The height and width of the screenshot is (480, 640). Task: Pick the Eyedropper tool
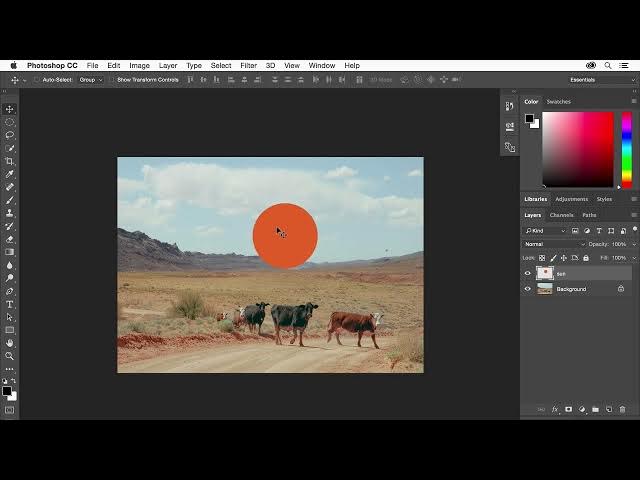10,174
